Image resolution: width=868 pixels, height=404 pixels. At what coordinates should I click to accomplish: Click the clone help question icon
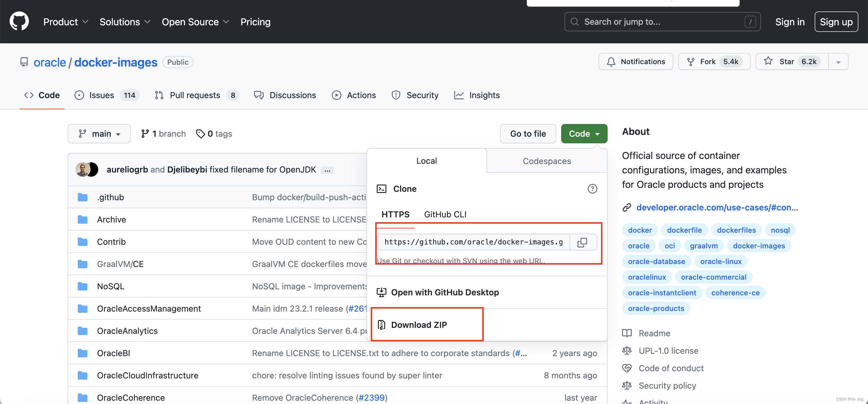(592, 189)
